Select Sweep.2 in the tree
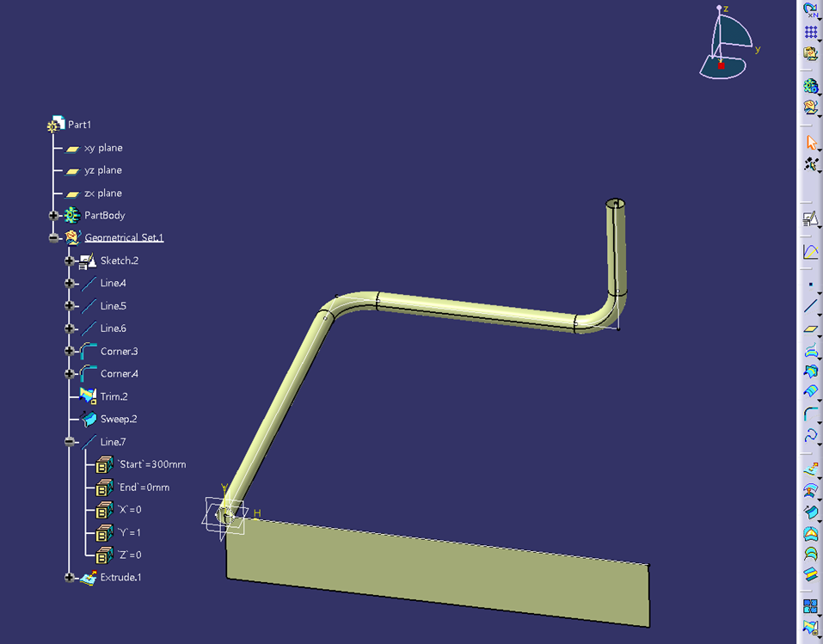This screenshot has height=644, width=823. 119,419
